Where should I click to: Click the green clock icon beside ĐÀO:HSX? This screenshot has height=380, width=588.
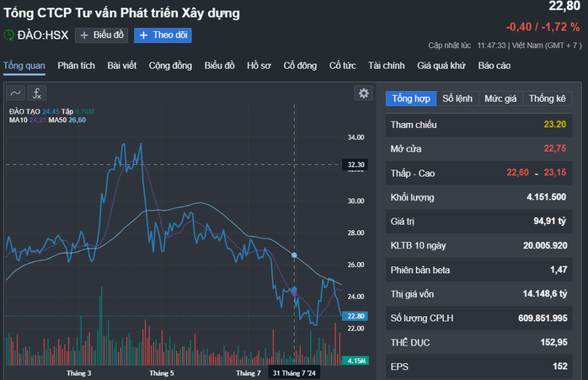pyautogui.click(x=8, y=35)
